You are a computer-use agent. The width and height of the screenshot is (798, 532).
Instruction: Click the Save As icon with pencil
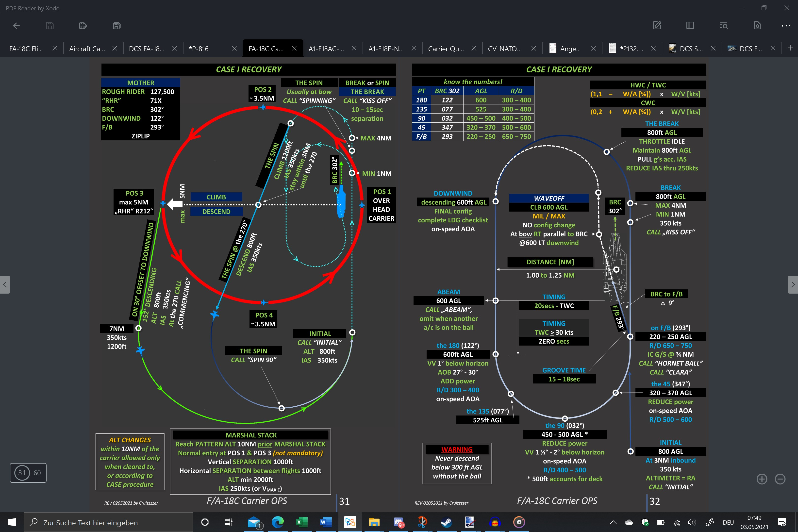click(x=83, y=26)
